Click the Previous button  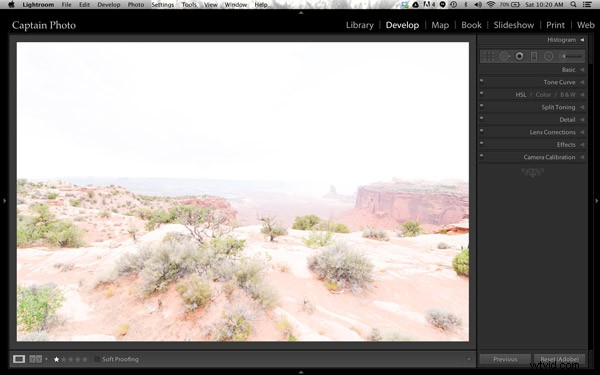click(505, 359)
